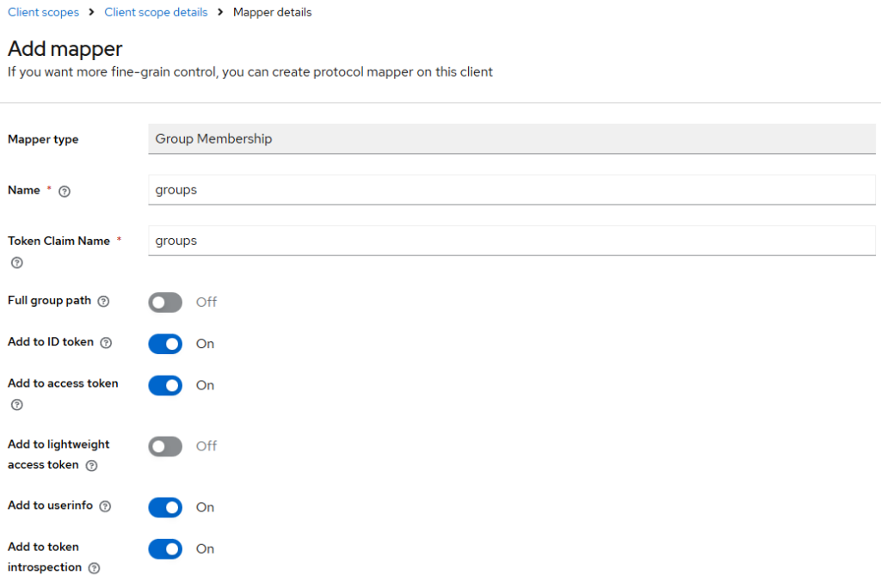Open help tooltip for Add to userinfo
The image size is (881, 588).
click(106, 507)
